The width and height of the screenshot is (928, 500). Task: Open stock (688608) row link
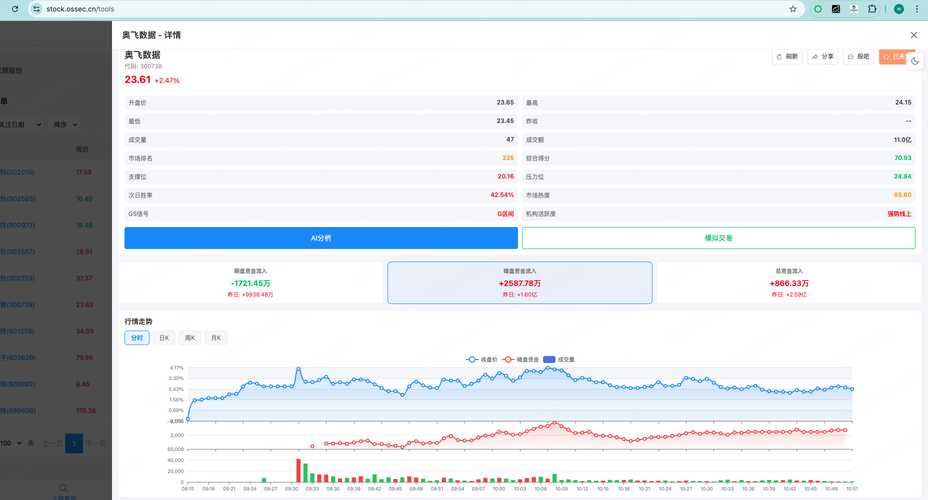[17, 411]
